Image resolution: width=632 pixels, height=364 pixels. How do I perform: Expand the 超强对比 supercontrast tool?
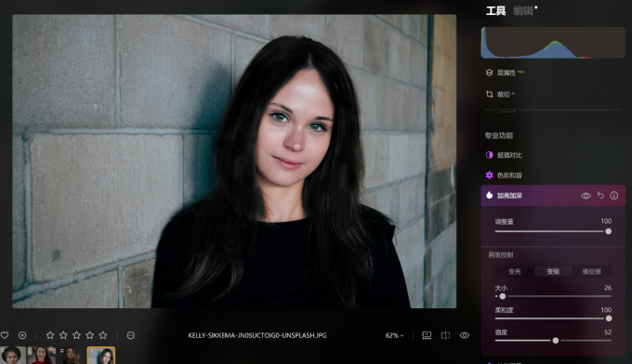pos(509,155)
